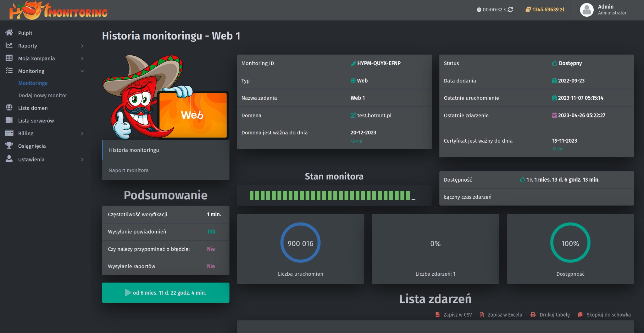Open the test.hotmnt.pl domain link
This screenshot has width=644, height=333.
pyautogui.click(x=374, y=115)
